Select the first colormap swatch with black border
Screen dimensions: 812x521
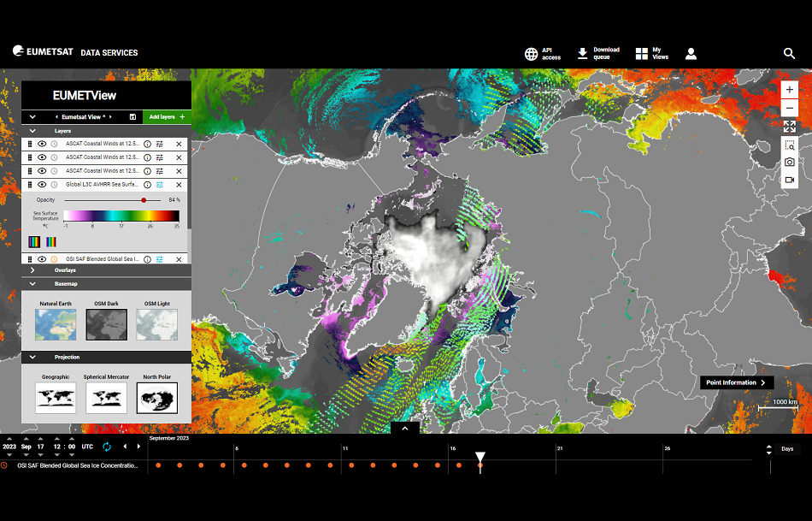[34, 242]
